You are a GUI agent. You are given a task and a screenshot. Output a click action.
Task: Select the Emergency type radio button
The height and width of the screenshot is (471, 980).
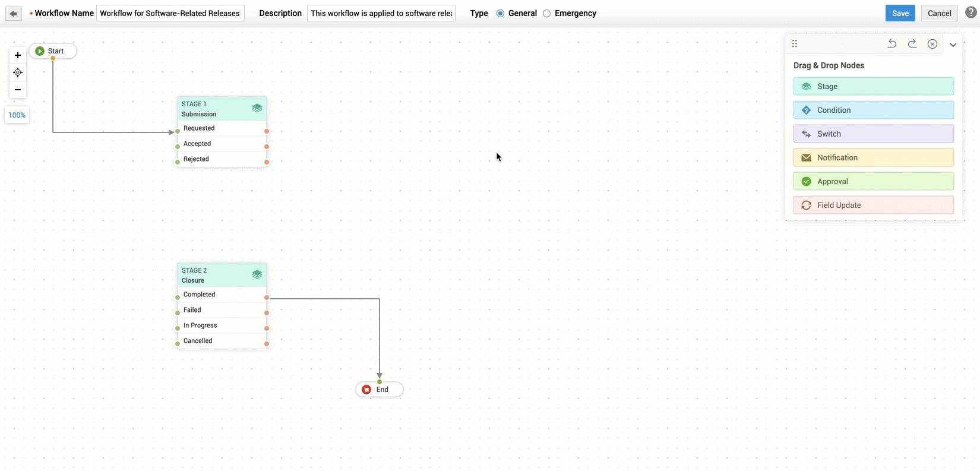546,14
